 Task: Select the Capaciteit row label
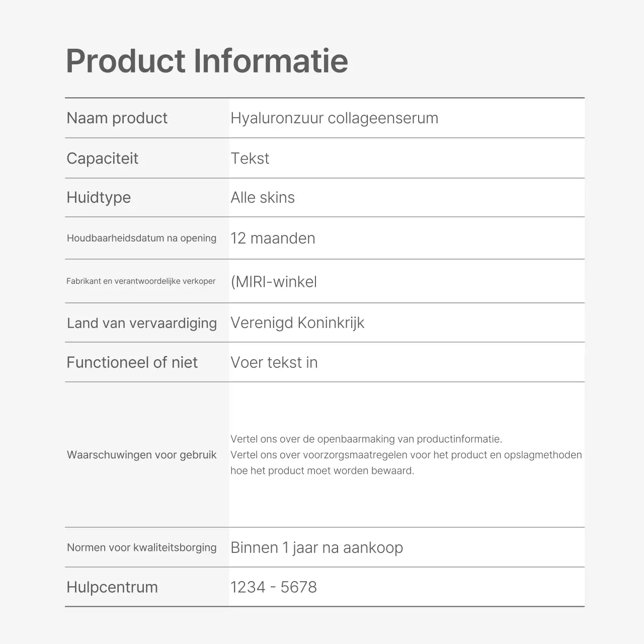pyautogui.click(x=102, y=158)
